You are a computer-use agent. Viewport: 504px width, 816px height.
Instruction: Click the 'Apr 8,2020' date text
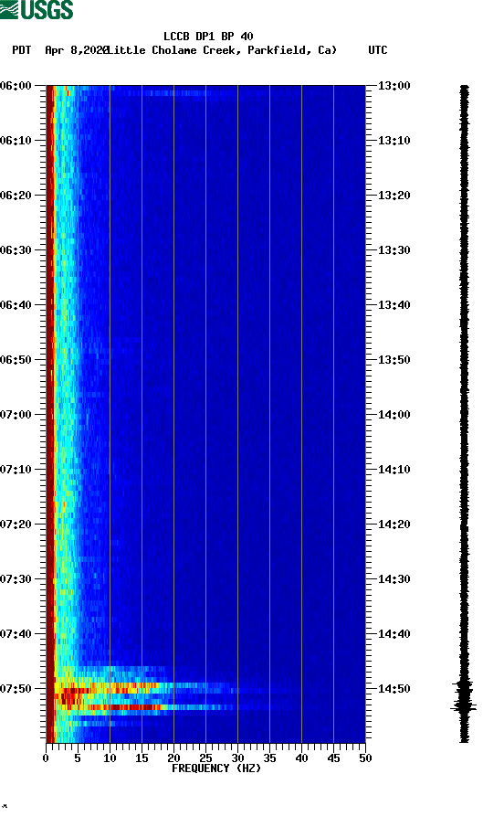tap(77, 50)
